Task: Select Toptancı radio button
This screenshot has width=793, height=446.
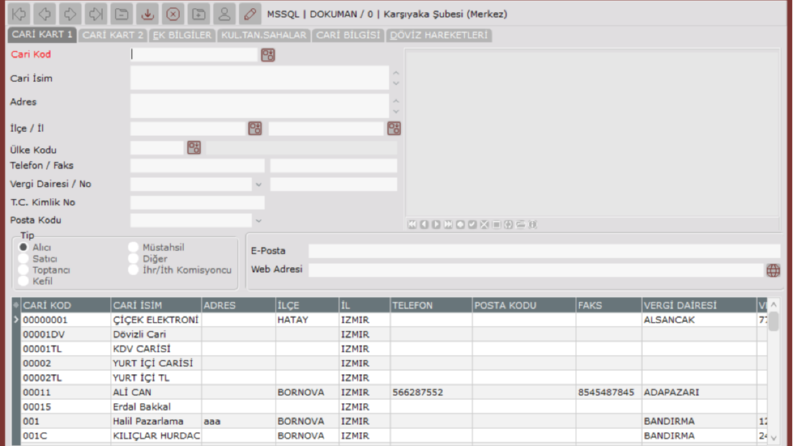Action: pyautogui.click(x=23, y=270)
